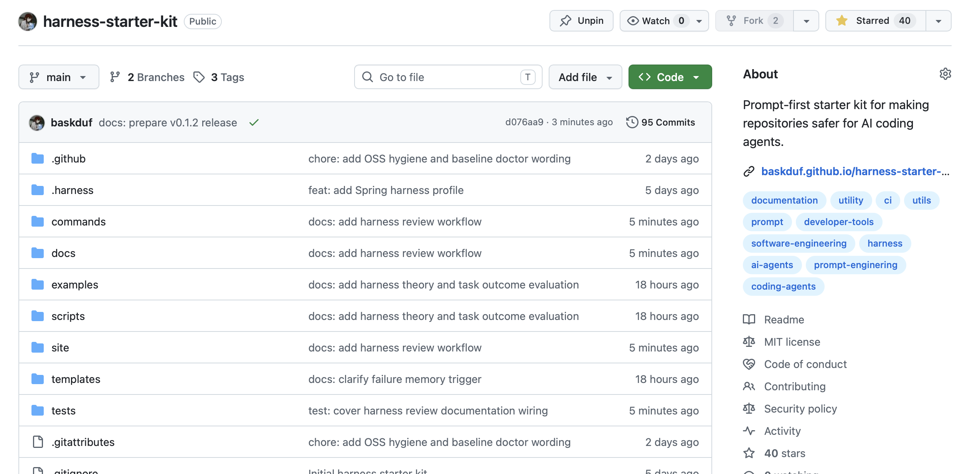Toggle the Starred button
This screenshot has width=980, height=474.
click(875, 21)
